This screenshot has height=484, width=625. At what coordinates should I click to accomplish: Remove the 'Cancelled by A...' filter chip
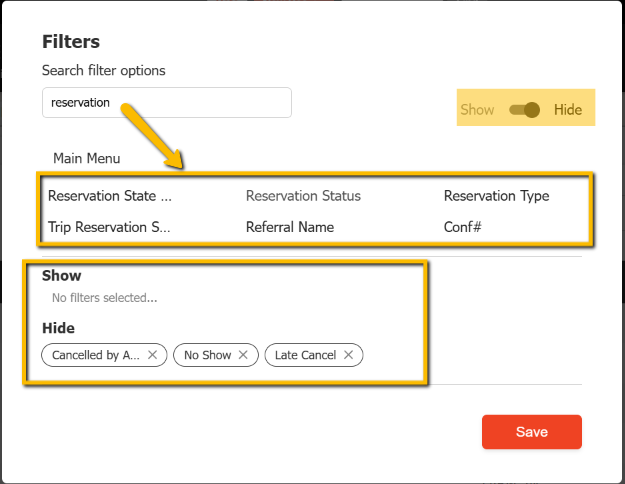[152, 355]
